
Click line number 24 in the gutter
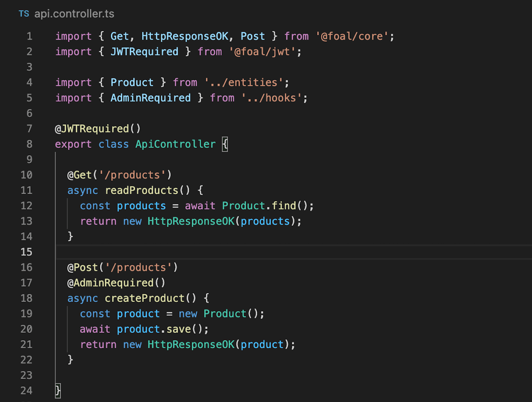point(26,391)
